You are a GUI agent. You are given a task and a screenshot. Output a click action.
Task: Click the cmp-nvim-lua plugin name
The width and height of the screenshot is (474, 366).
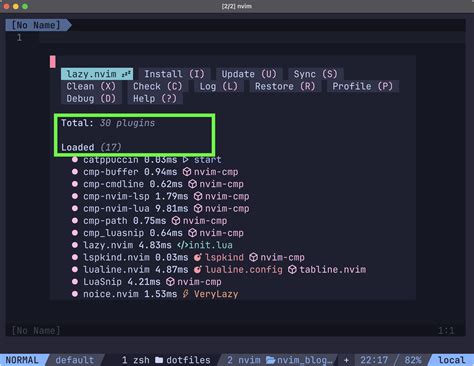coord(116,209)
